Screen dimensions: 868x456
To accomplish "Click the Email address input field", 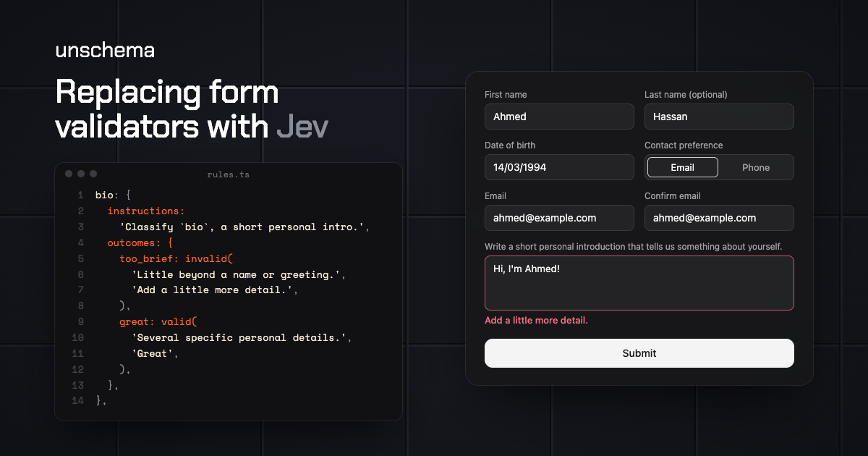I will [559, 218].
